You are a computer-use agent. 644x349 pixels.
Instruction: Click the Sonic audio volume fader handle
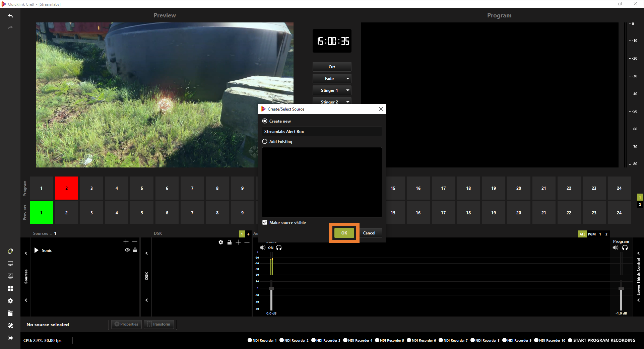coord(271,288)
